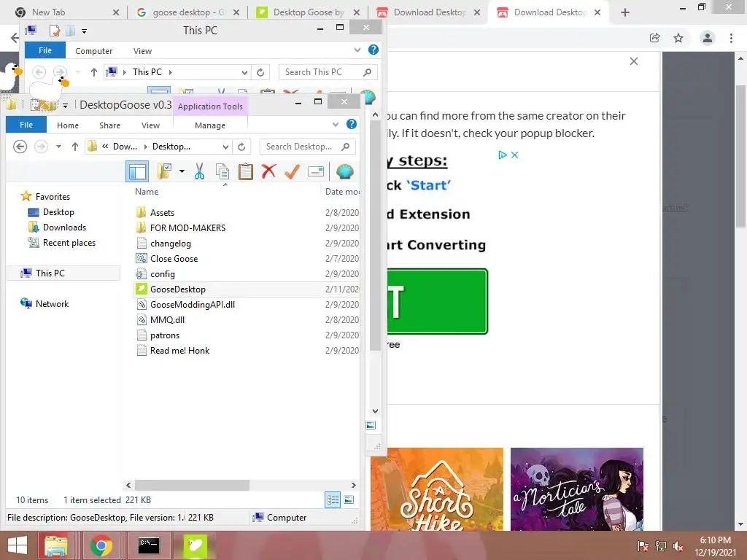Switch to the New Tab Chrome tab

tap(66, 12)
